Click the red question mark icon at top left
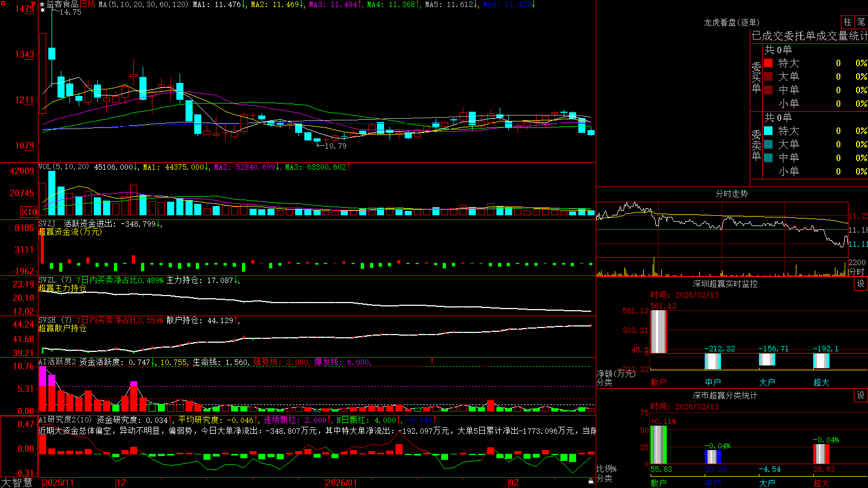 coord(33,4)
